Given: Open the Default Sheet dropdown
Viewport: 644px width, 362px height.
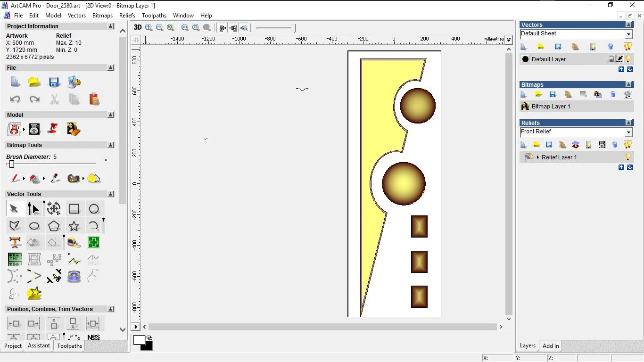Looking at the screenshot, I should point(628,34).
